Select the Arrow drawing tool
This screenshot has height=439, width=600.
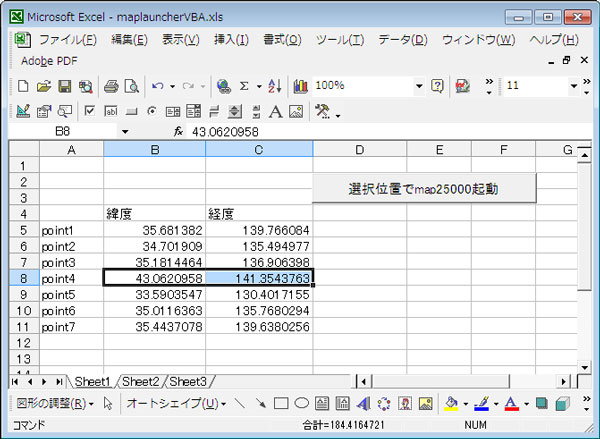261,403
